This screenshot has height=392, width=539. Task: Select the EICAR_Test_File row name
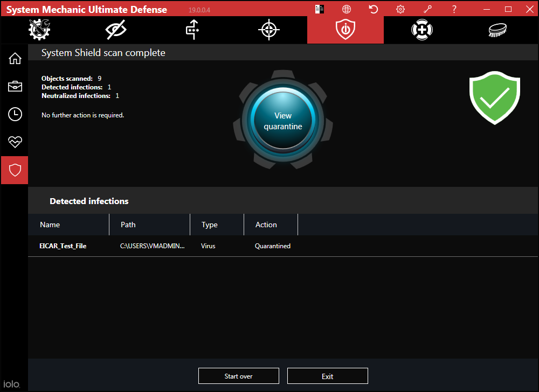(63, 246)
